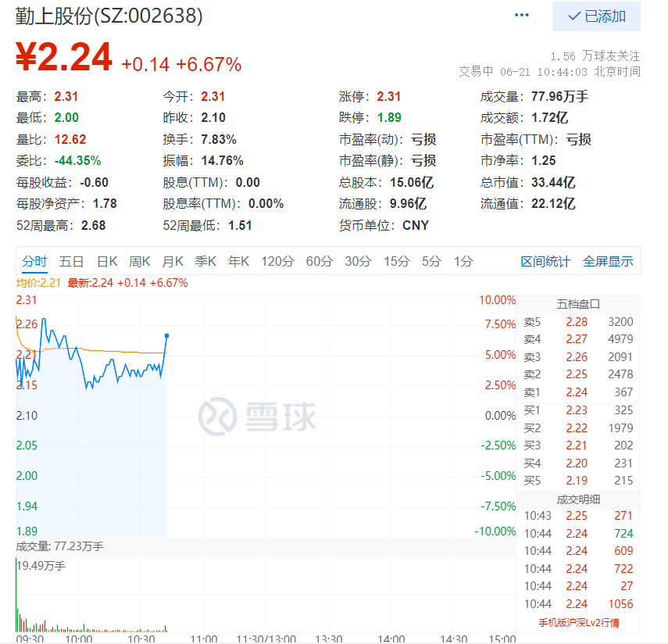The height and width of the screenshot is (644, 668).
Task: Click the 卖1 order row at 2.24
Action: click(578, 392)
